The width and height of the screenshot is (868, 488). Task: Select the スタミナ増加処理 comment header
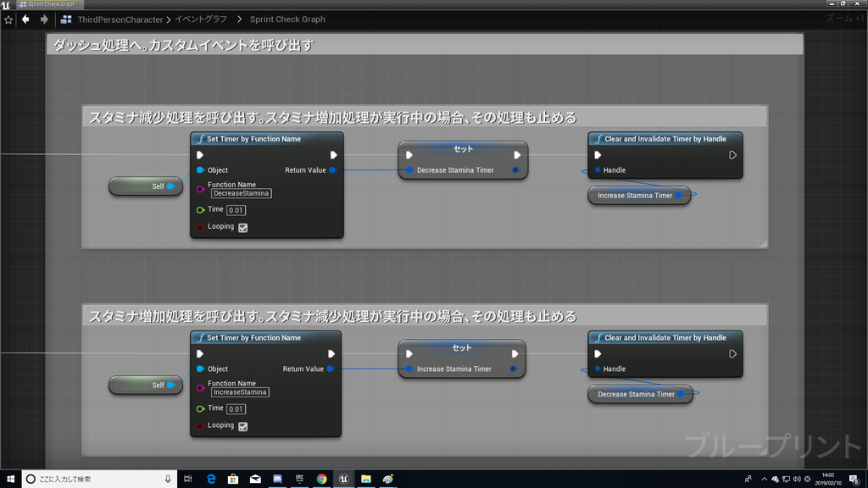pyautogui.click(x=425, y=316)
